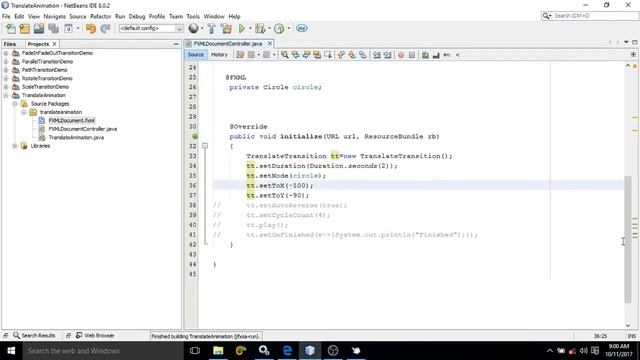This screenshot has width=640, height=360.
Task: Open Search Results panel
Action: [x=34, y=336]
